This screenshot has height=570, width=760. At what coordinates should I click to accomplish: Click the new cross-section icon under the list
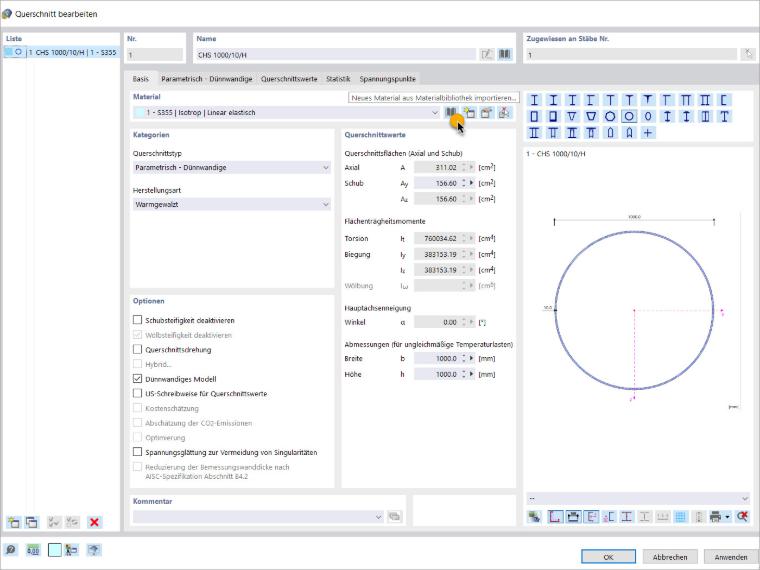[13, 522]
